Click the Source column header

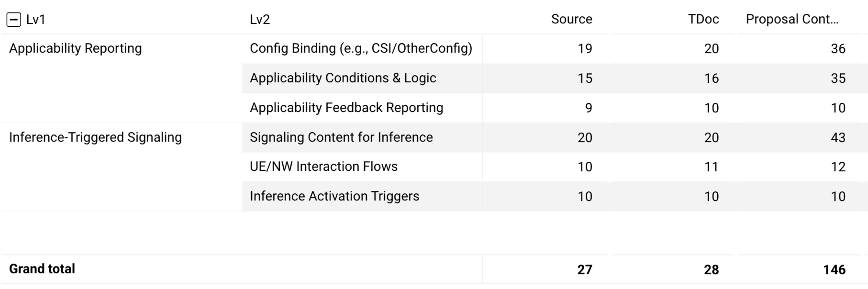coord(571,19)
